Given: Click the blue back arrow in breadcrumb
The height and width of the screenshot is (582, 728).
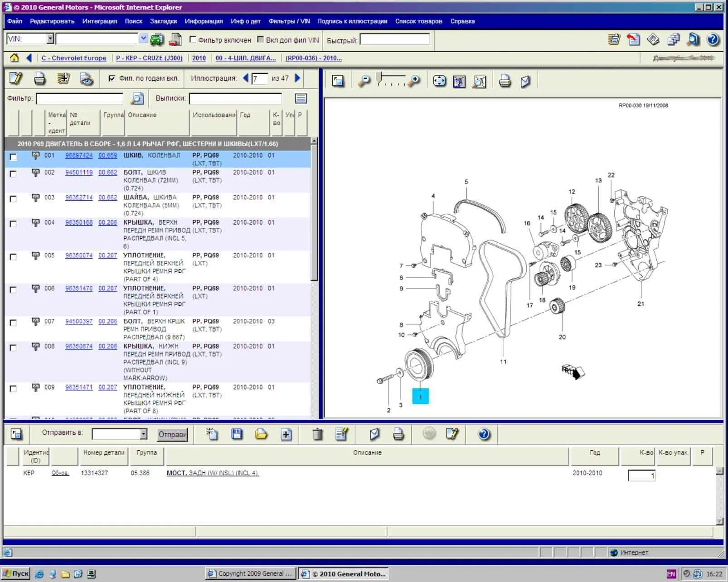Looking at the screenshot, I should click(x=29, y=58).
